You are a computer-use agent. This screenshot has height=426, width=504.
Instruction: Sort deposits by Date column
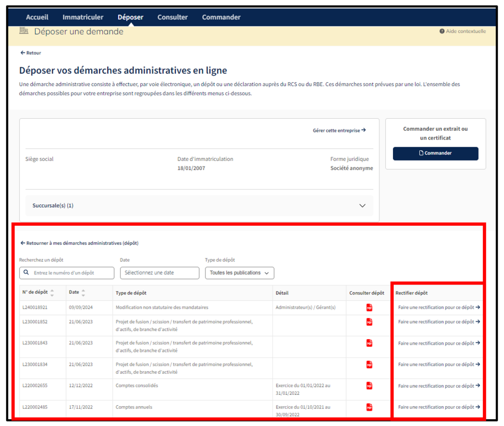tap(83, 293)
